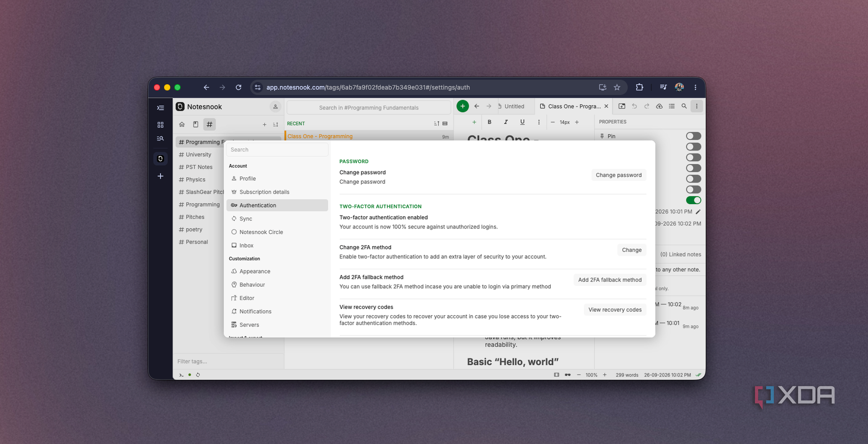The width and height of the screenshot is (868, 444).
Task: Toggle the Pin property switch
Action: [x=693, y=136]
